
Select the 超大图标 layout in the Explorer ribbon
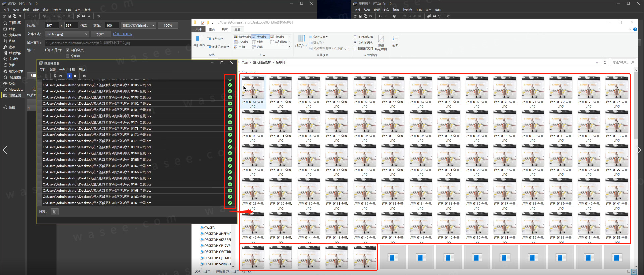[243, 37]
